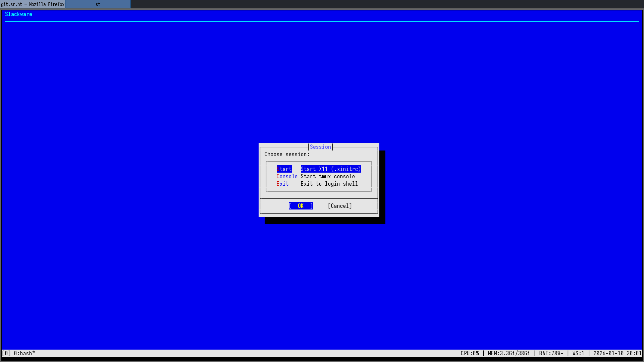
Task: Click the MEM usage status indicator
Action: pyautogui.click(x=509, y=353)
